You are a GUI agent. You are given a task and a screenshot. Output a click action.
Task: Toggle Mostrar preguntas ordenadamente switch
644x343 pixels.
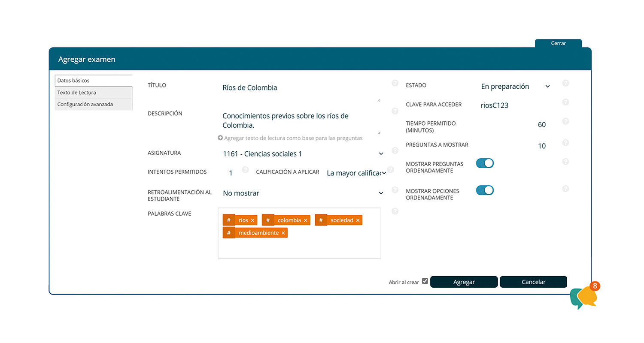[x=485, y=163]
